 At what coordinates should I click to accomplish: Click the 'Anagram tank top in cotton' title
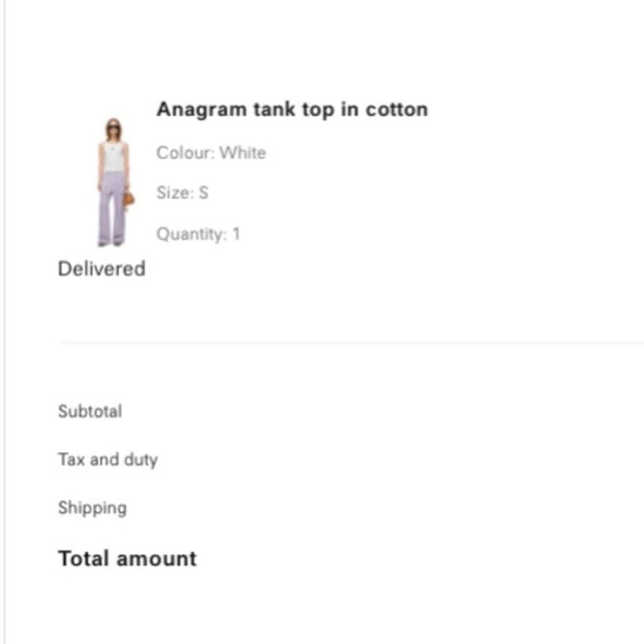pyautogui.click(x=292, y=109)
